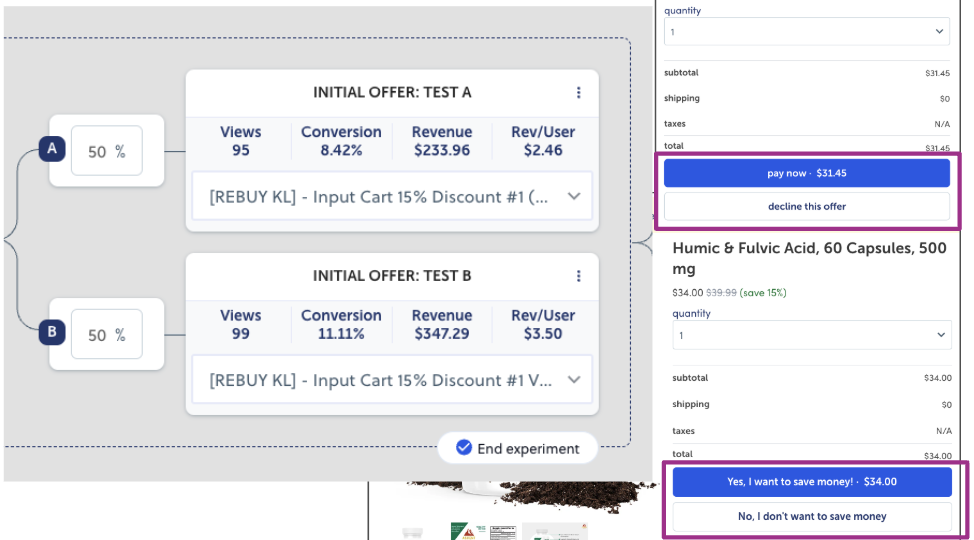
Task: Open the Test A kebab menu
Action: [578, 93]
